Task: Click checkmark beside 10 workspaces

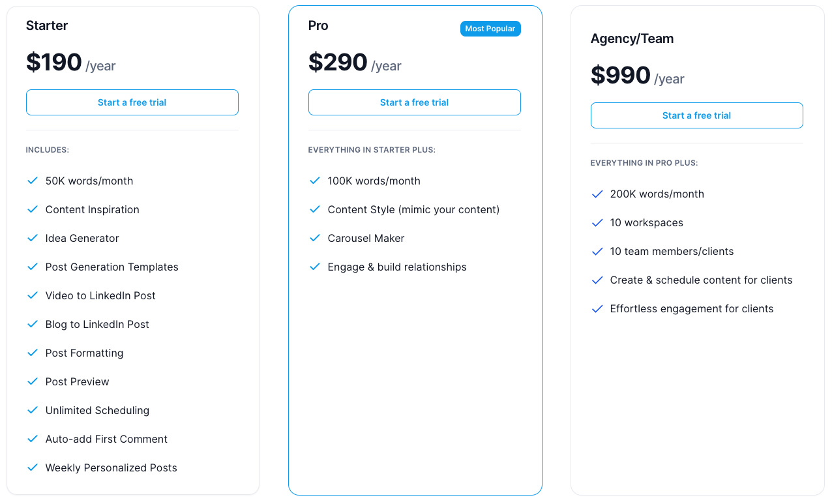Action: (597, 222)
